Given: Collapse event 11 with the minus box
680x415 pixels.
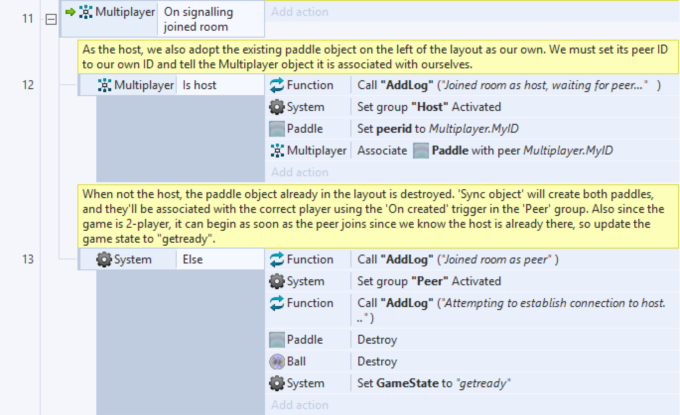Looking at the screenshot, I should (x=51, y=19).
